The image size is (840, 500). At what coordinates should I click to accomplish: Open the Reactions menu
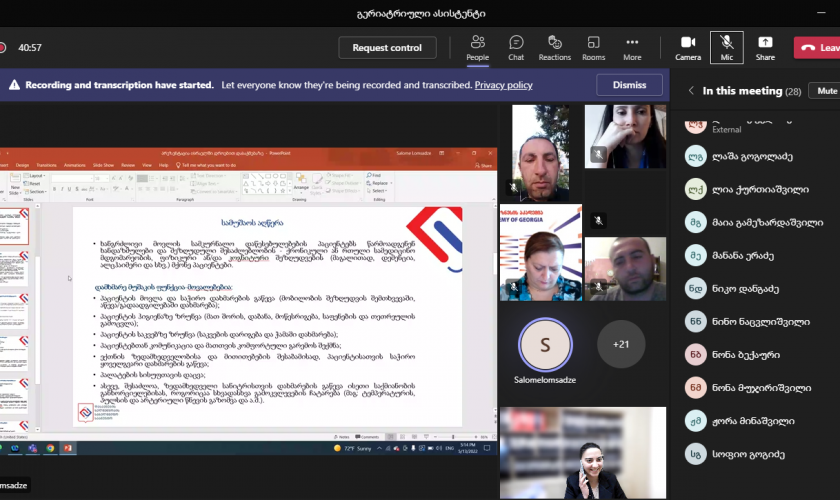(554, 47)
